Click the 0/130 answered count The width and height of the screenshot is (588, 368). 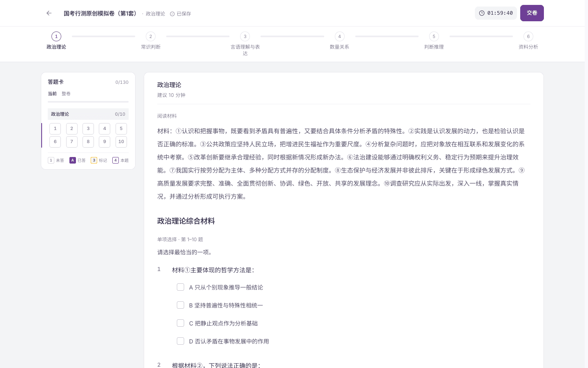click(122, 82)
